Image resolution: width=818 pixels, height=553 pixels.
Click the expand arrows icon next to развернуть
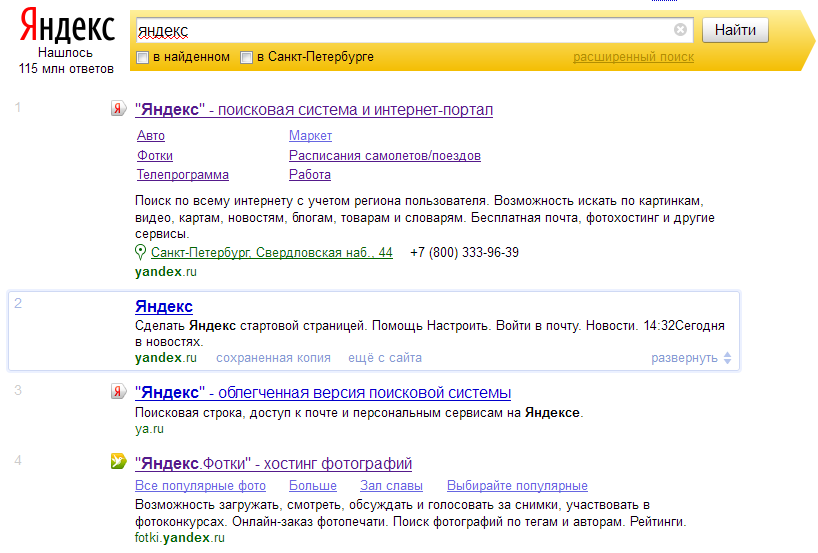click(x=728, y=358)
